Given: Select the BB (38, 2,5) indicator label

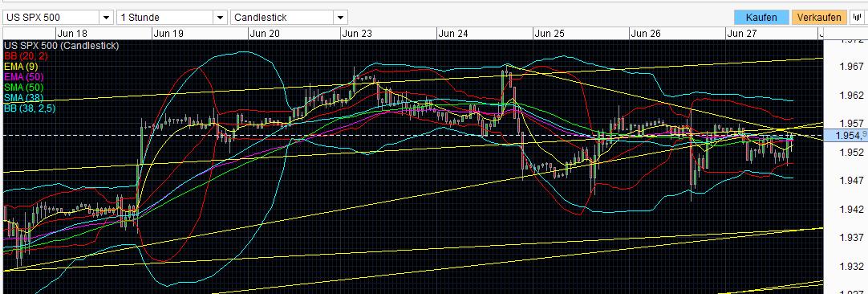Looking at the screenshot, I should [x=30, y=108].
